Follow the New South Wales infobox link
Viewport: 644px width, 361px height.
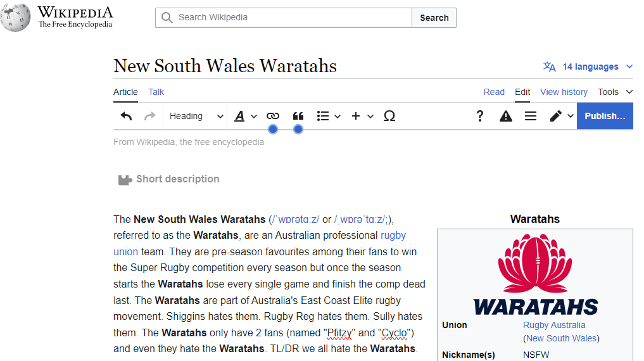pyautogui.click(x=561, y=338)
